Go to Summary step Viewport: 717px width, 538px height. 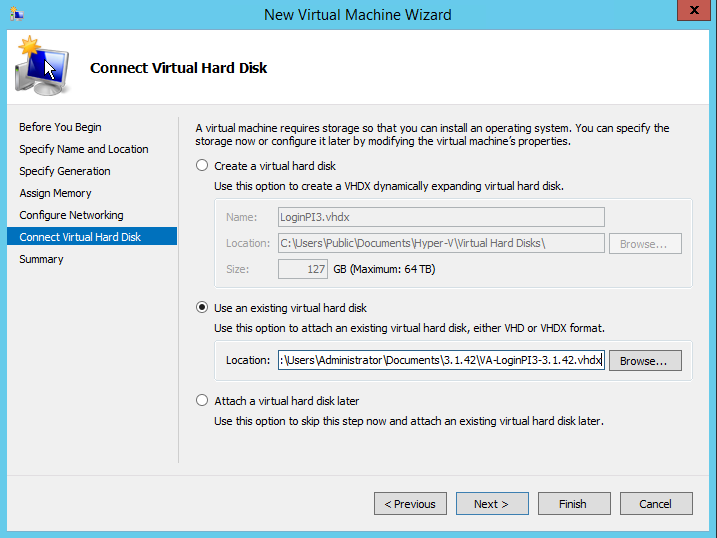41,259
